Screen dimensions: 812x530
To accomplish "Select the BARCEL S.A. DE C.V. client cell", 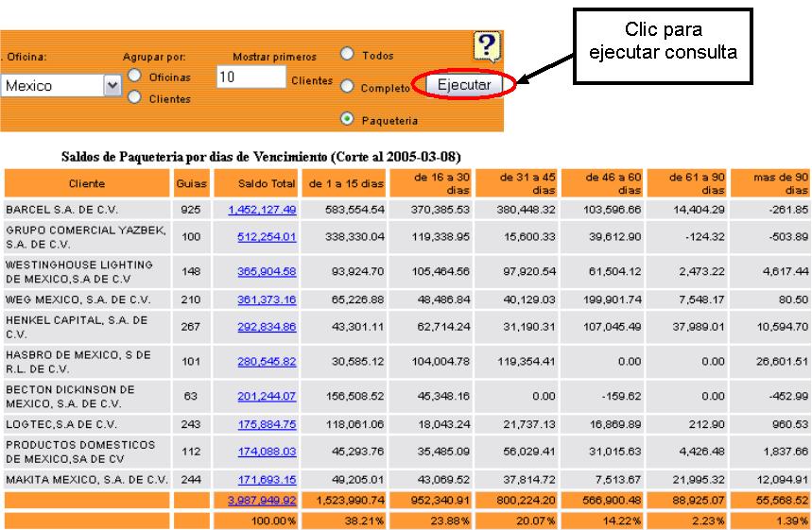I will tap(87, 210).
